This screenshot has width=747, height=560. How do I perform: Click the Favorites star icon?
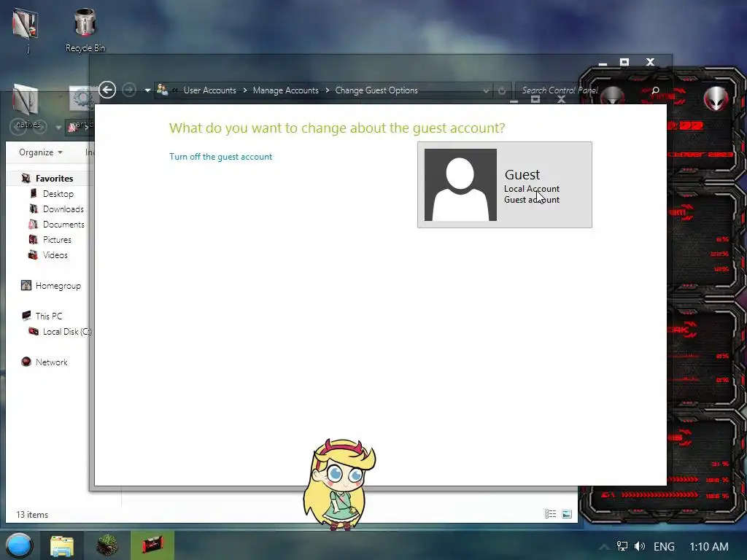point(26,178)
